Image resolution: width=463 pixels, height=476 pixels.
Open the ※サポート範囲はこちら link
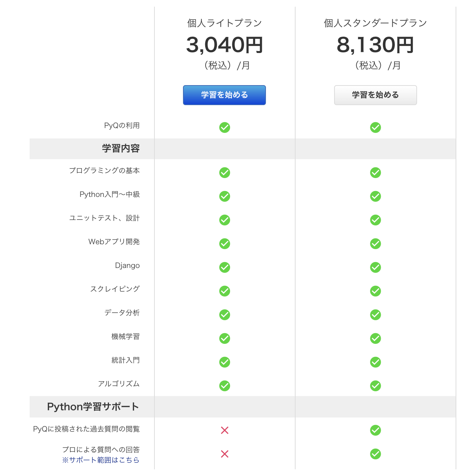coord(101,460)
